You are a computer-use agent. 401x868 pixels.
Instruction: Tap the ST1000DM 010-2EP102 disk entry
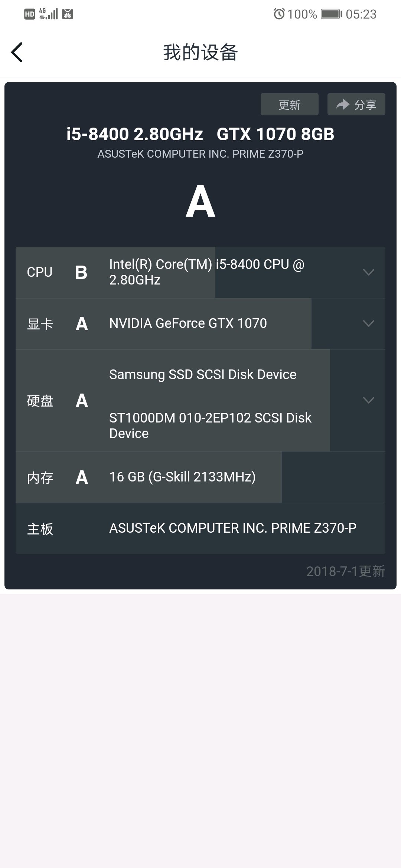[210, 425]
